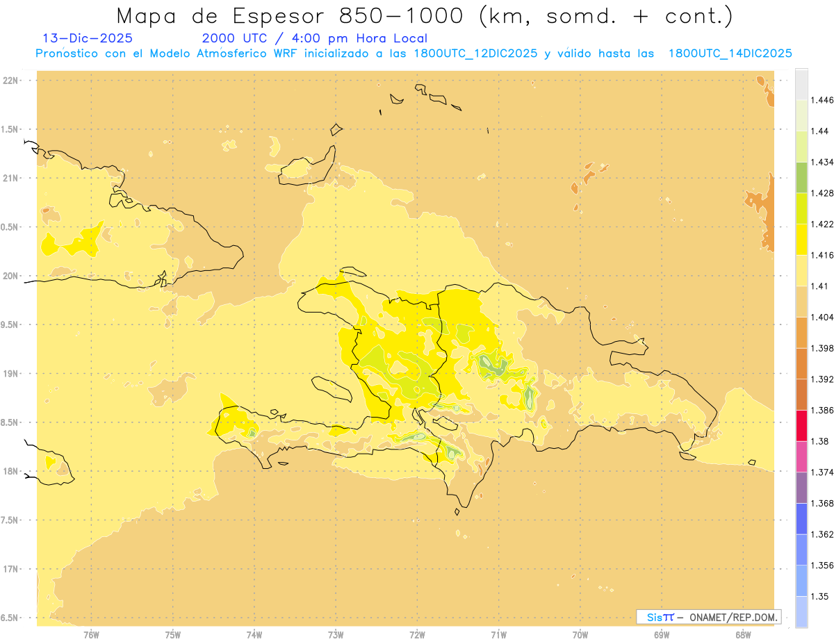The height and width of the screenshot is (644, 834).
Task: Click the longitude label '73W'
Action: tap(336, 635)
